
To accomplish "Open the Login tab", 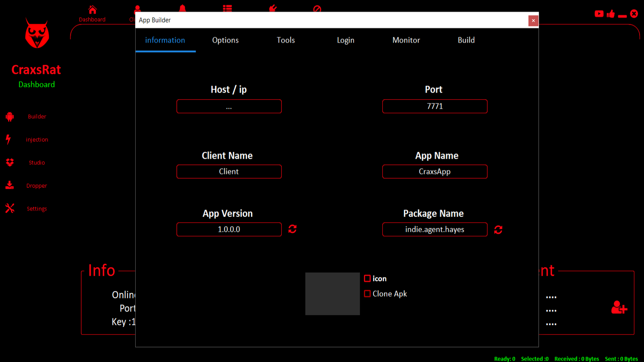I will [346, 40].
